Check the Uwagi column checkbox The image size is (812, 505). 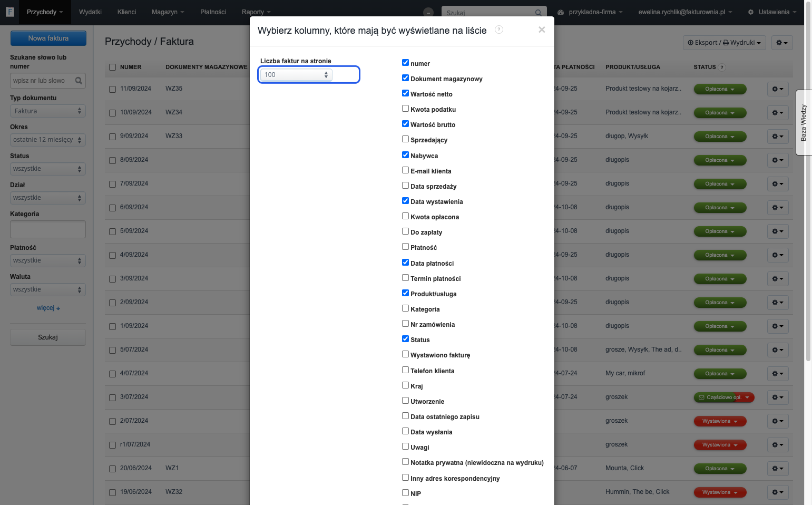(405, 446)
